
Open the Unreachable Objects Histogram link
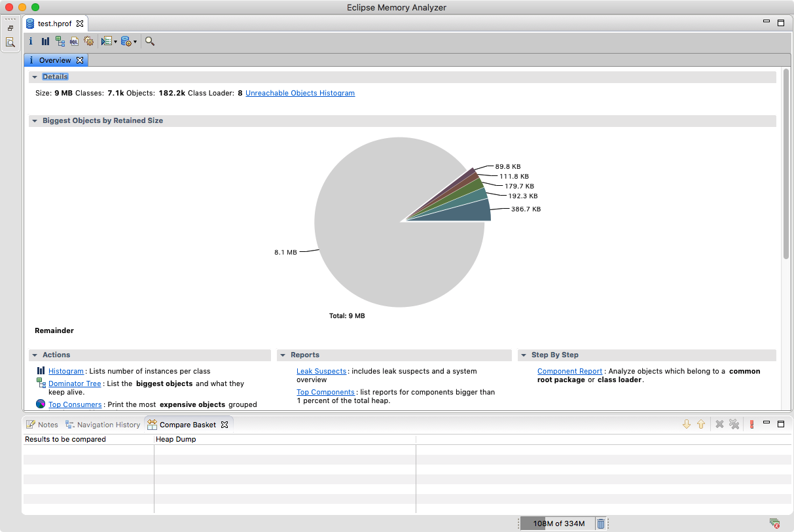300,94
